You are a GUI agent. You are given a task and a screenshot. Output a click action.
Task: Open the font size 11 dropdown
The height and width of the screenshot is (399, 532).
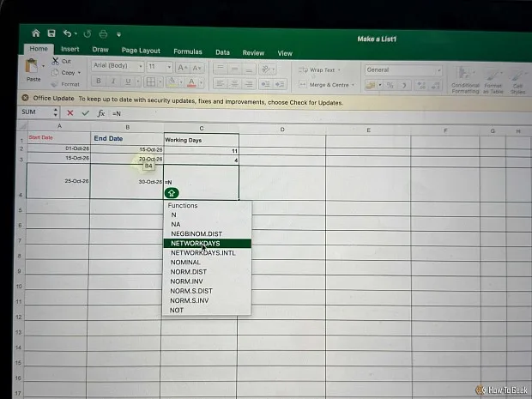click(169, 67)
